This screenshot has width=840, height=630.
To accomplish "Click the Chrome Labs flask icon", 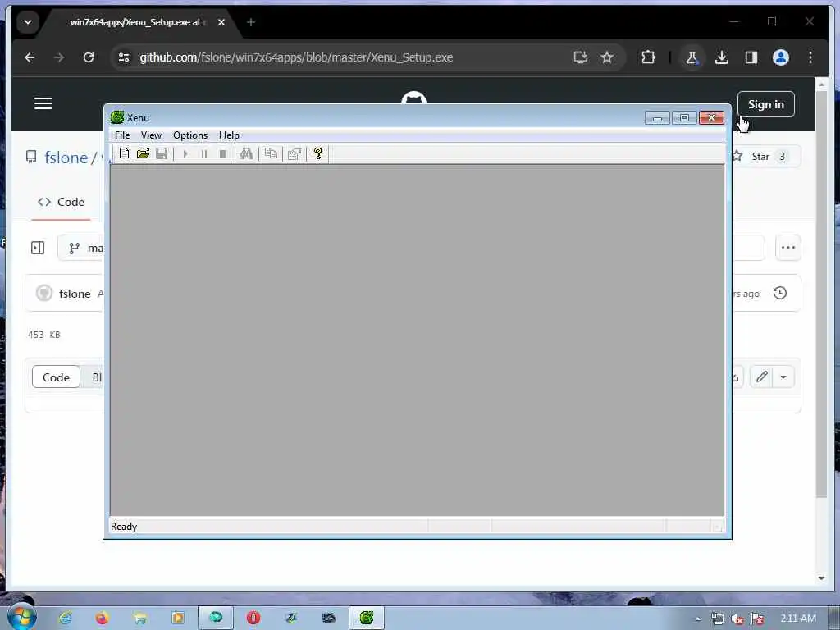I will (692, 57).
